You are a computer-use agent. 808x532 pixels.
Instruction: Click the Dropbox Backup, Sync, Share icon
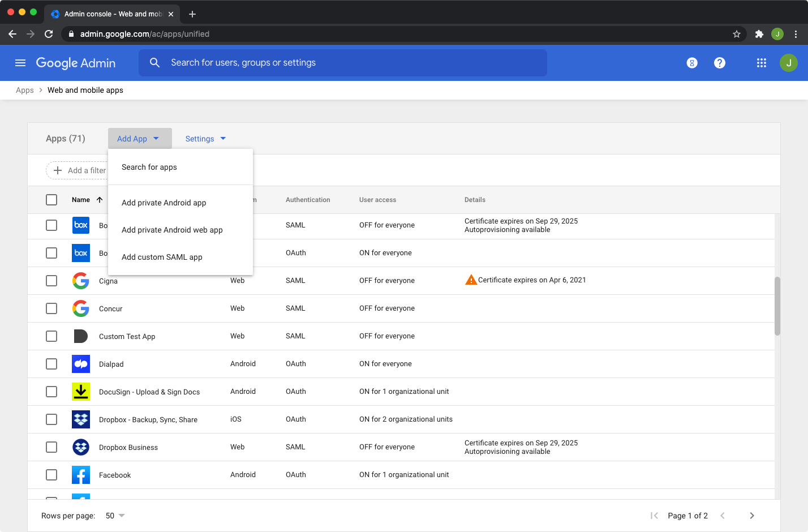click(81, 419)
